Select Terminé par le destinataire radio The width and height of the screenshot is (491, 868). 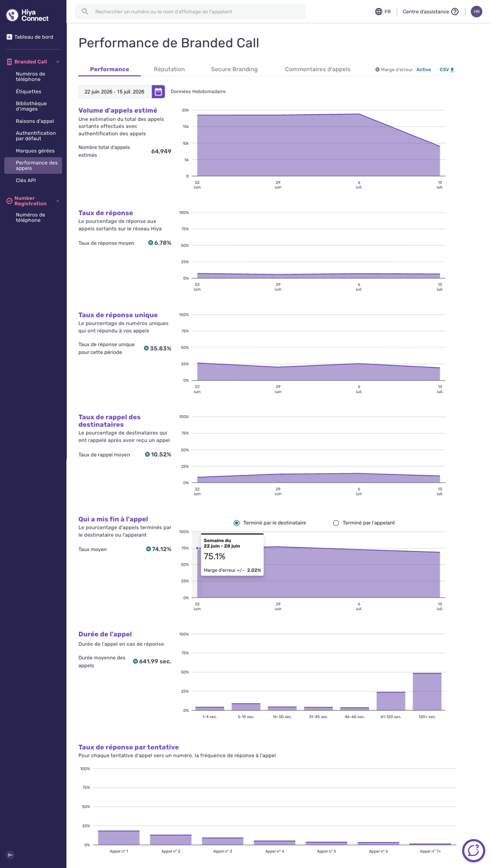click(236, 523)
